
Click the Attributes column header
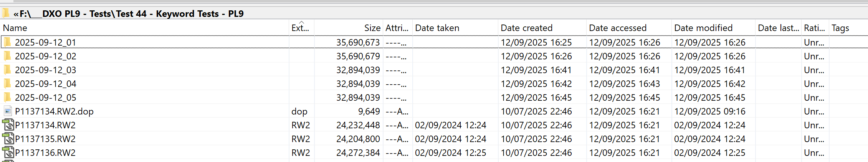pos(397,28)
